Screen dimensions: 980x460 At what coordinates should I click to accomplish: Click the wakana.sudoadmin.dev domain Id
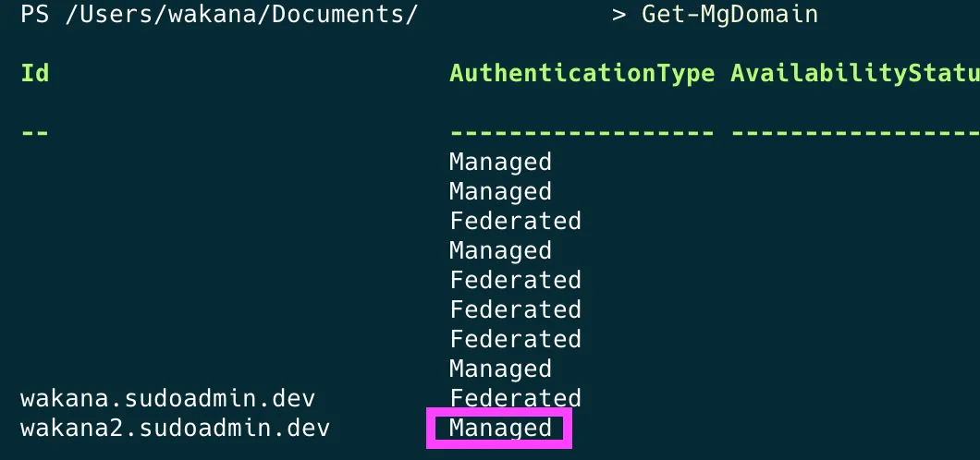(167, 398)
